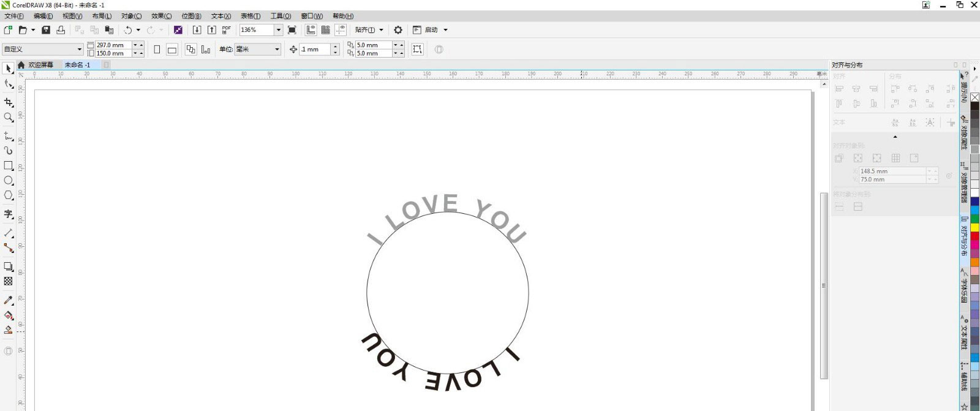
Task: Switch to the 欢迎屏幕 tab
Action: [x=40, y=65]
